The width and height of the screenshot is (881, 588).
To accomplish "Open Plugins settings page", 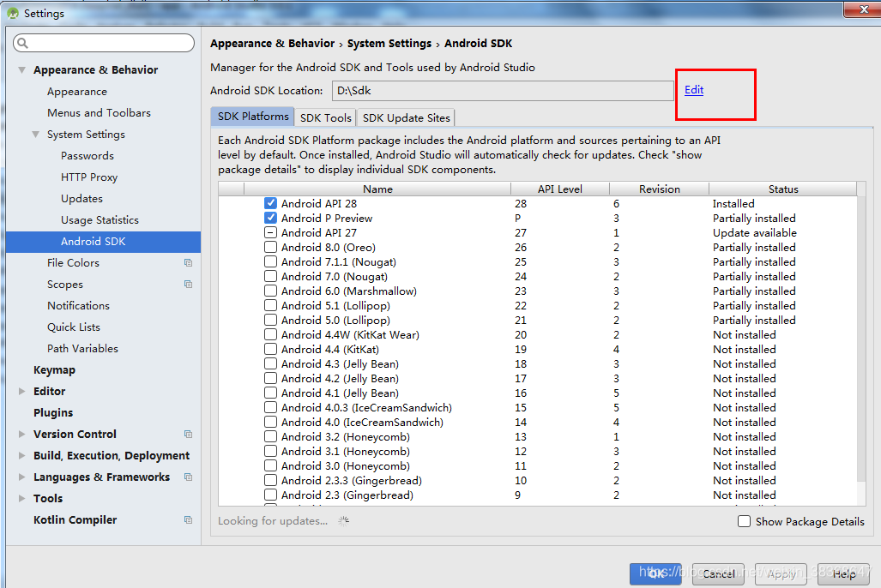I will tap(53, 413).
